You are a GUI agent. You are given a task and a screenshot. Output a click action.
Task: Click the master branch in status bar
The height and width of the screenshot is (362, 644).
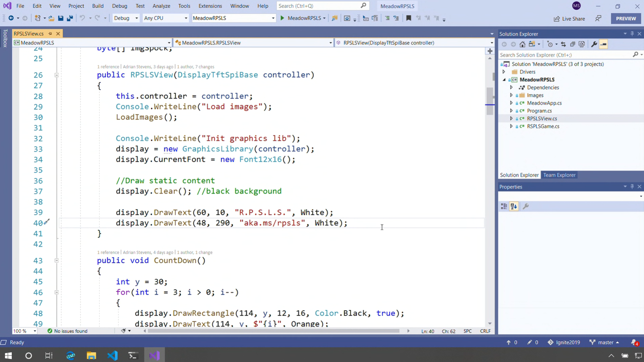pyautogui.click(x=605, y=342)
